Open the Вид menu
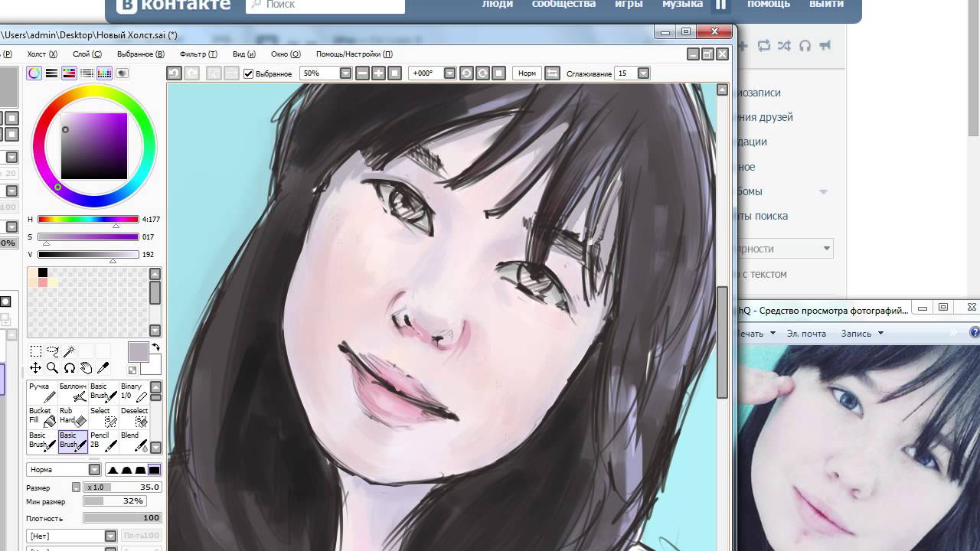The image size is (980, 551). click(x=243, y=54)
